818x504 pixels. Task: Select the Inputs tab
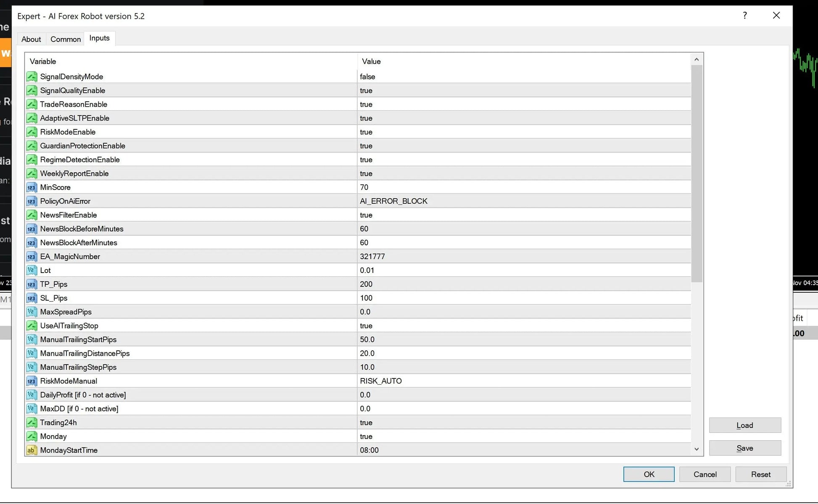click(x=99, y=38)
